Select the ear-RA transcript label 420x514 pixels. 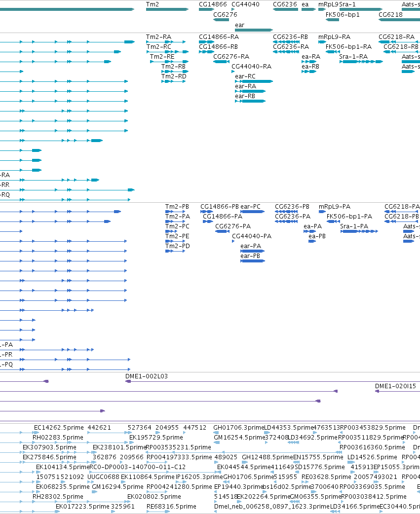pos(246,86)
